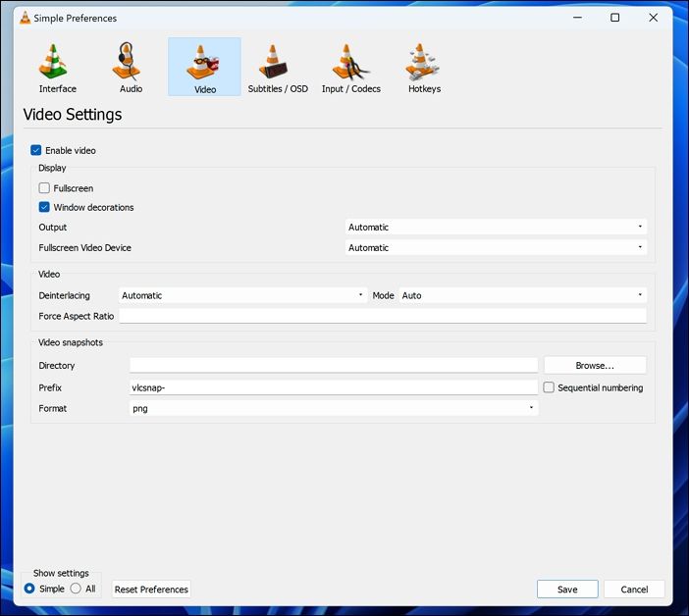The image size is (689, 616).
Task: Disable the Enable video checkbox
Action: [36, 150]
